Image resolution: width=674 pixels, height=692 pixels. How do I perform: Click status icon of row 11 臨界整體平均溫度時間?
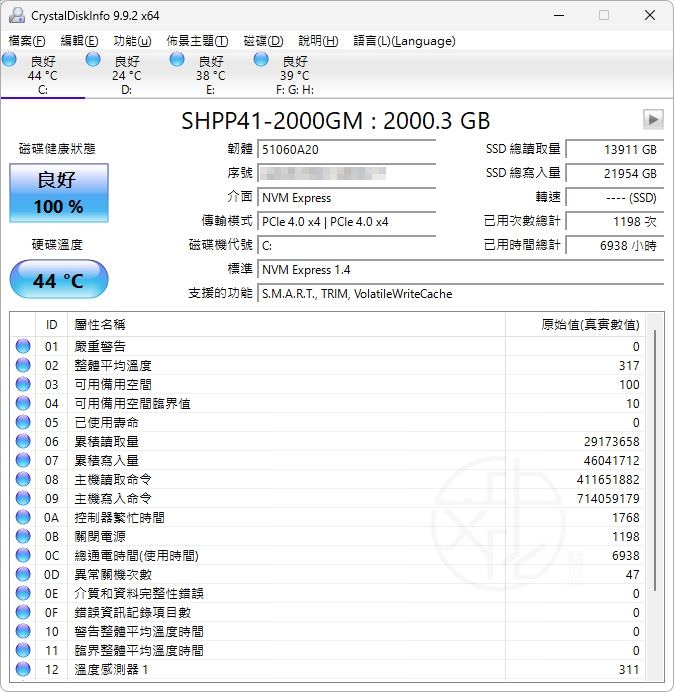tap(23, 650)
